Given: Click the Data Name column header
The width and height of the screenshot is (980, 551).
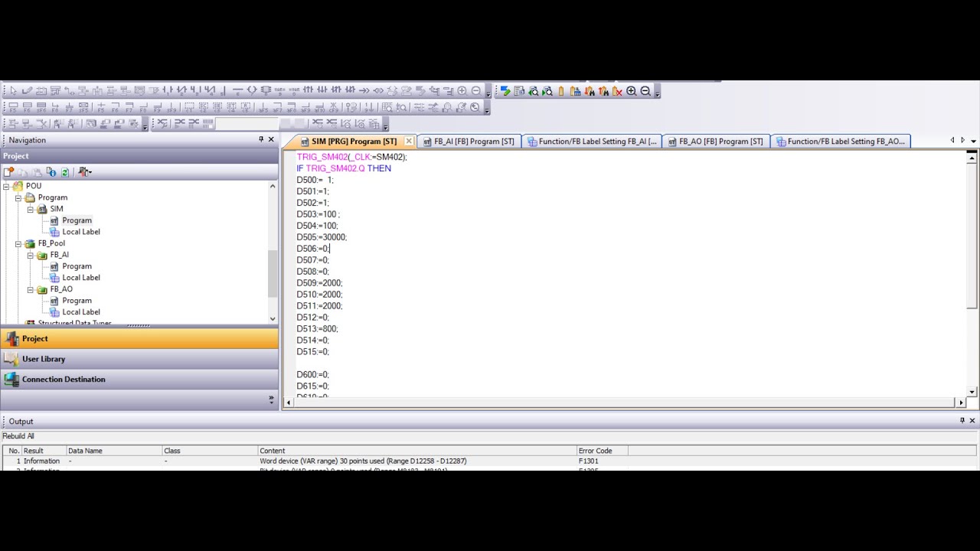Looking at the screenshot, I should (x=114, y=451).
